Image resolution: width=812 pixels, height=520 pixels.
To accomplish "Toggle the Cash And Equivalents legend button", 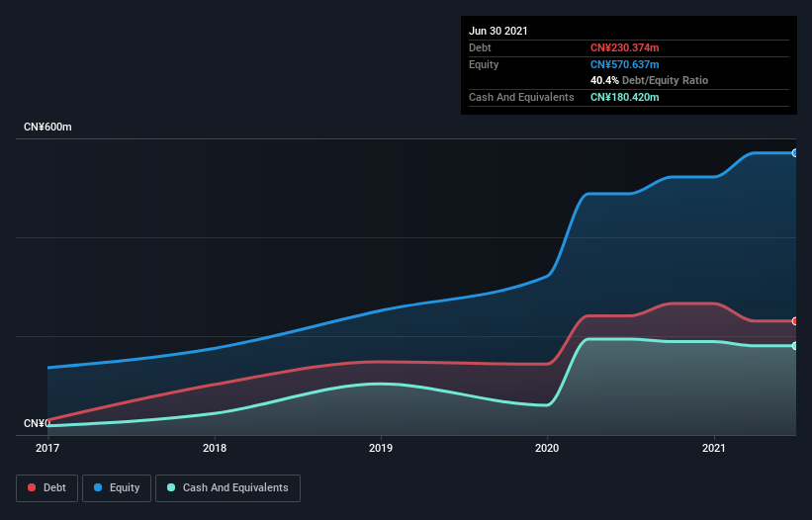I will [227, 488].
